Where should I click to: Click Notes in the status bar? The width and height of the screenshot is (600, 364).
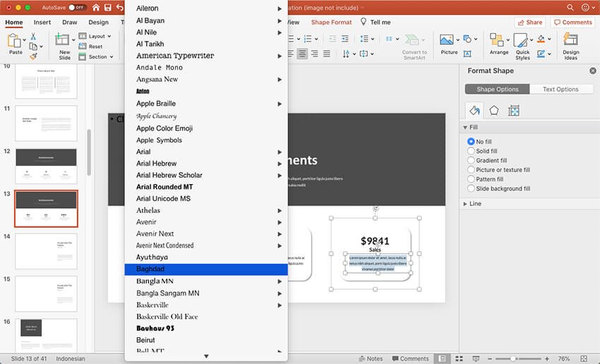tap(371, 358)
